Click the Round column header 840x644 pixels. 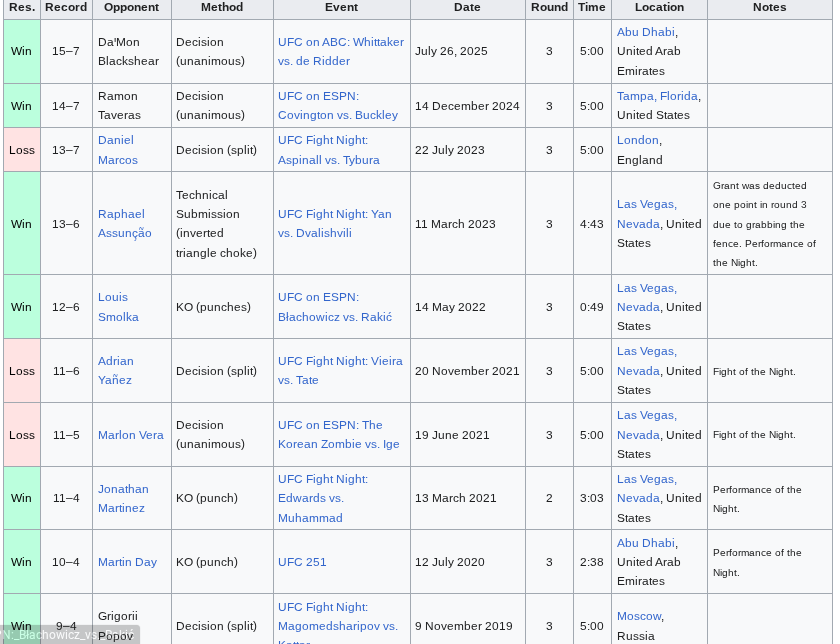coord(549,8)
